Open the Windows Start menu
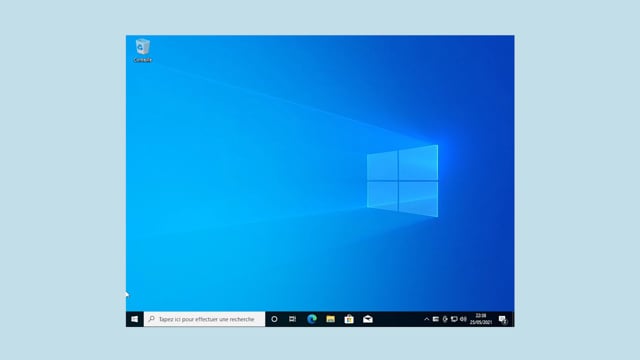The image size is (640, 360). pyautogui.click(x=134, y=319)
